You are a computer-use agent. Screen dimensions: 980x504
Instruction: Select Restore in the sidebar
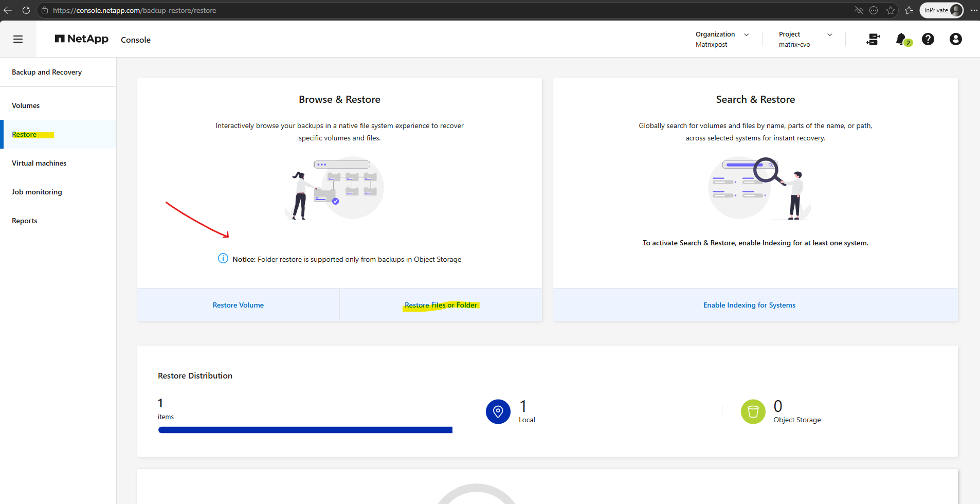[58, 134]
